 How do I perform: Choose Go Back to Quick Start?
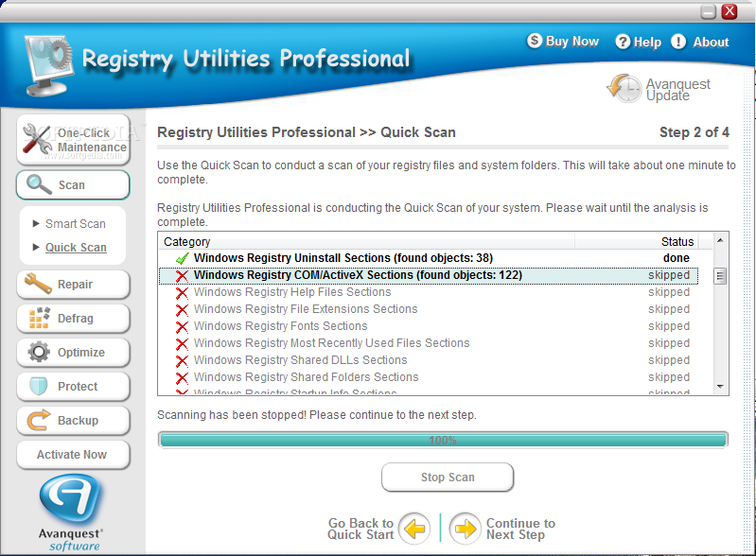tap(360, 529)
